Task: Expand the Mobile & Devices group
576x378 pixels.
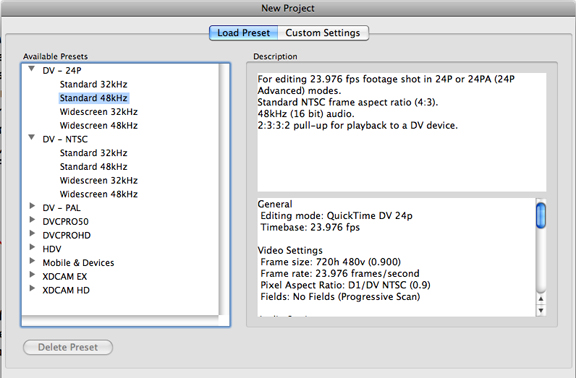Action: click(32, 261)
